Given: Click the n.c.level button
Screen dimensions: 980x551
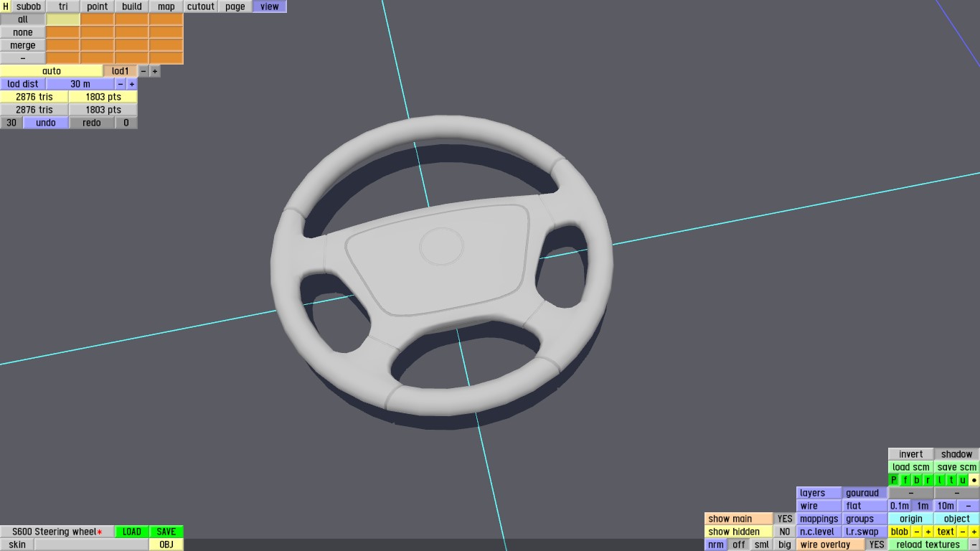Looking at the screenshot, I should click(x=819, y=532).
